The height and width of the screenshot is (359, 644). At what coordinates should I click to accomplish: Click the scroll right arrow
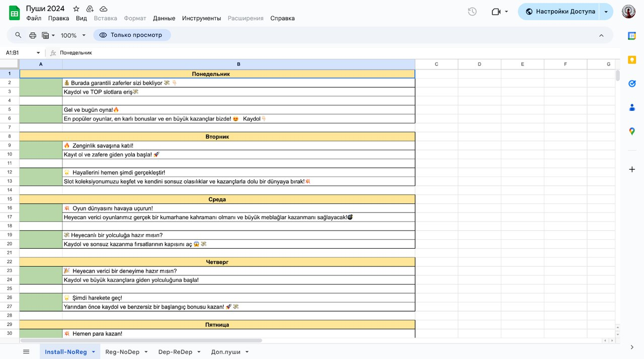click(x=611, y=340)
